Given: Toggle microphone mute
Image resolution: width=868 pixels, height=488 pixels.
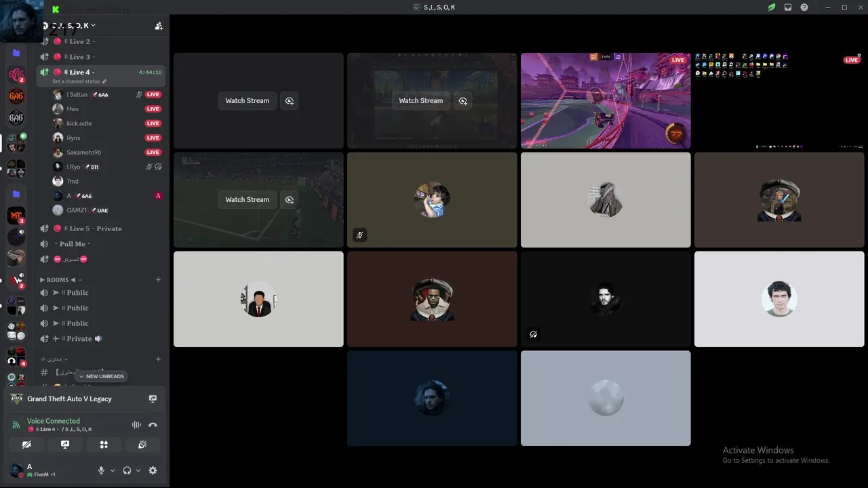Looking at the screenshot, I should click(x=101, y=470).
